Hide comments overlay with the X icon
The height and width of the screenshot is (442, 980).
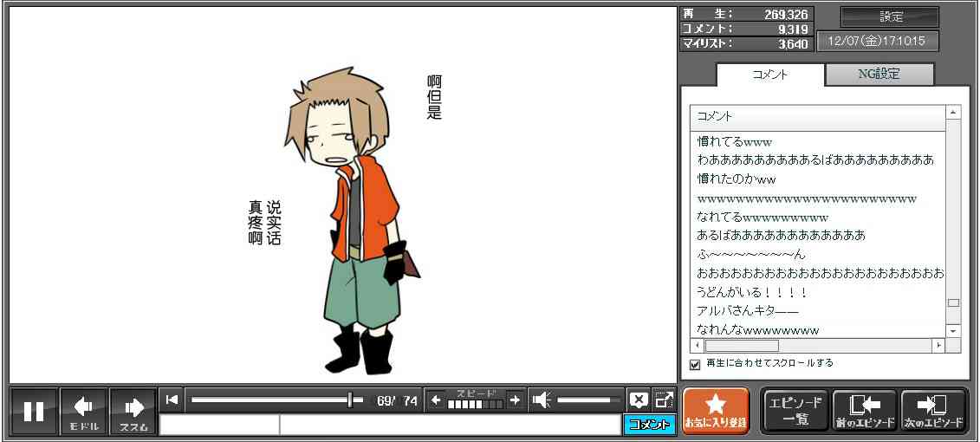639,400
